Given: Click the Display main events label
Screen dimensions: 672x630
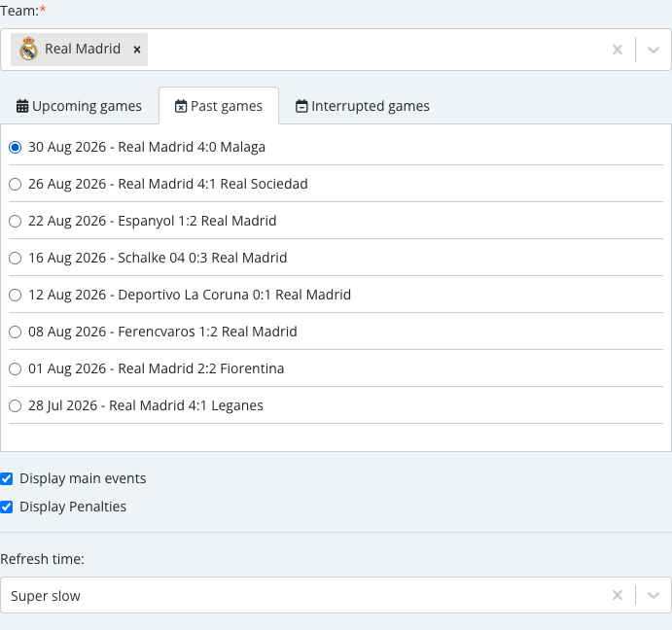Looking at the screenshot, I should 83,478.
